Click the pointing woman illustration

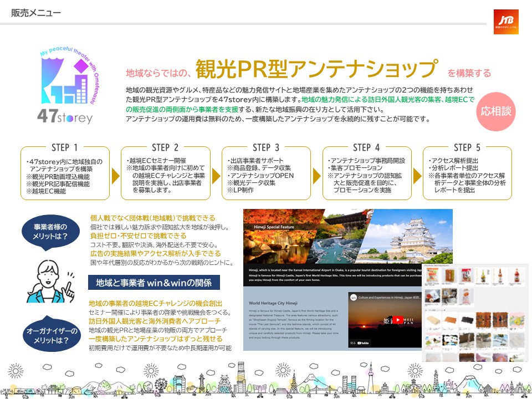click(x=51, y=281)
